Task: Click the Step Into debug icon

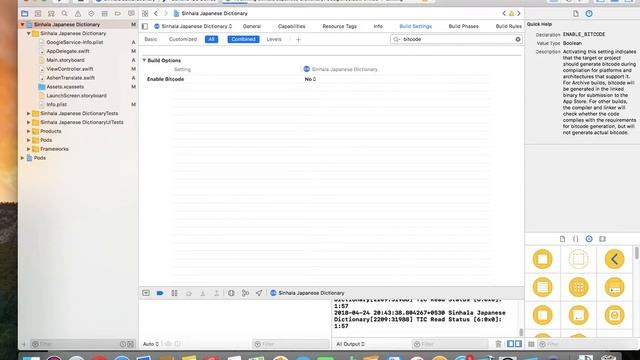Action: pyautogui.click(x=202, y=293)
